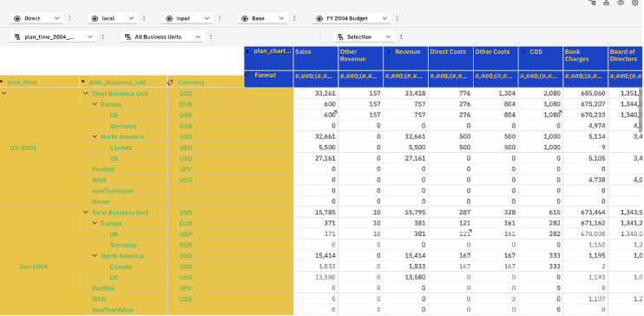The image size is (644, 316).
Task: Click the cell with value 15,785
Action: click(x=316, y=213)
